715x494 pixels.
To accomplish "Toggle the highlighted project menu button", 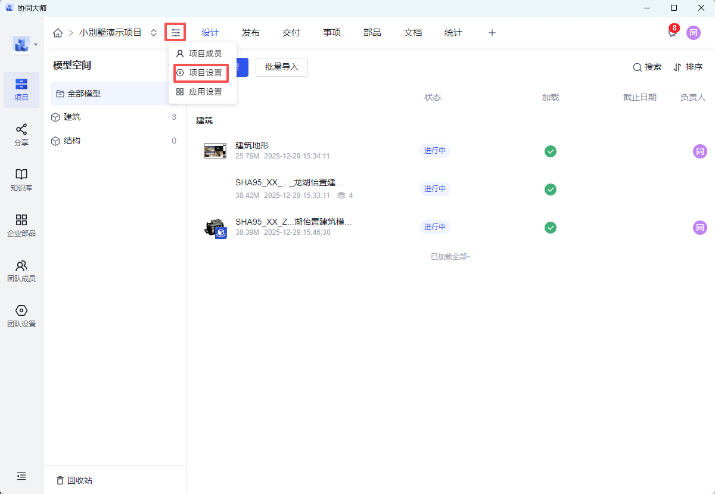I will pyautogui.click(x=175, y=33).
